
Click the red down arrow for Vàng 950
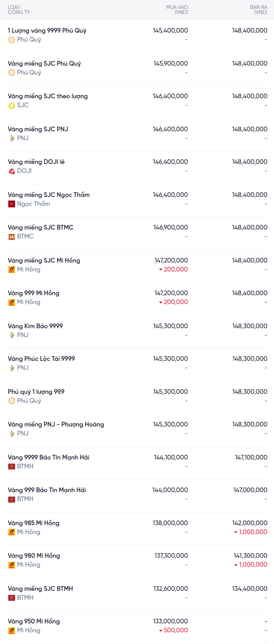161,630
